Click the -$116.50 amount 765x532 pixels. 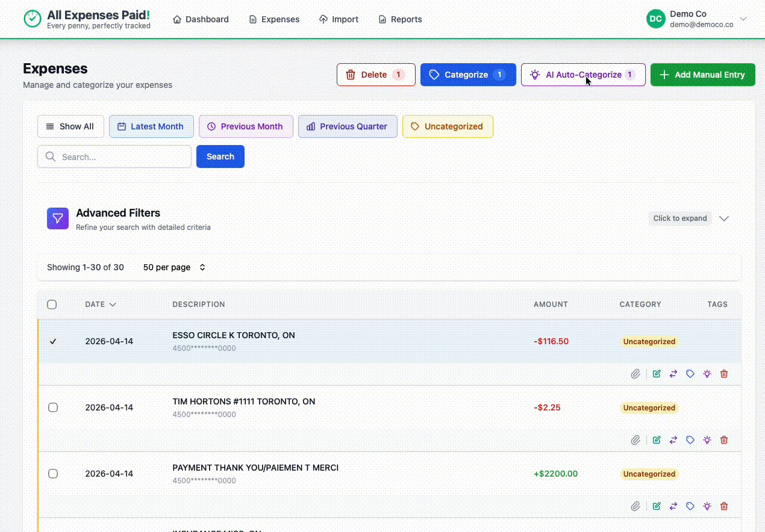click(x=551, y=341)
